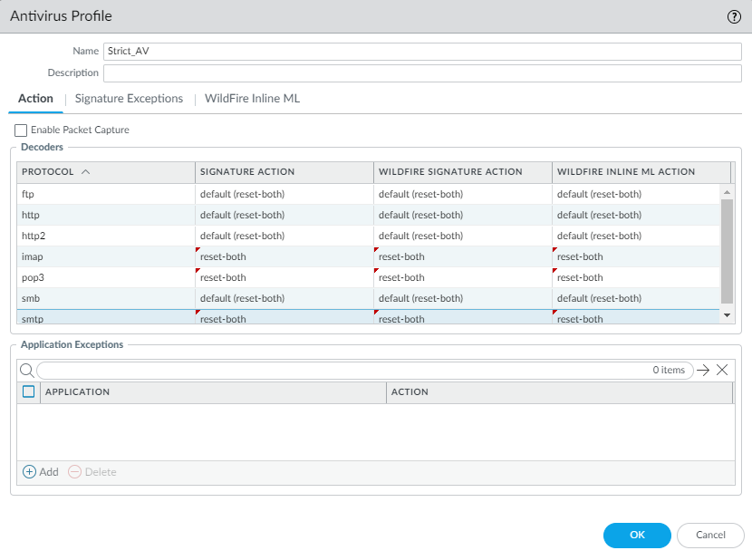
Task: Click the OK button
Action: (637, 536)
